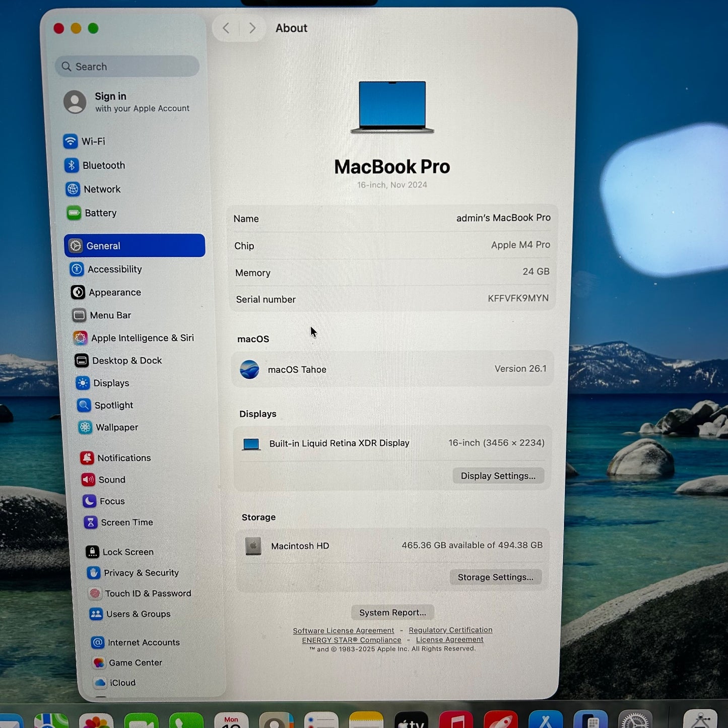Click the Display Settings button
728x728 pixels.
point(498,476)
